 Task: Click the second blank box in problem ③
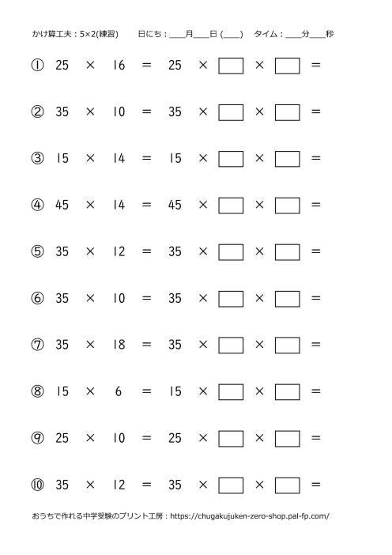coord(287,159)
